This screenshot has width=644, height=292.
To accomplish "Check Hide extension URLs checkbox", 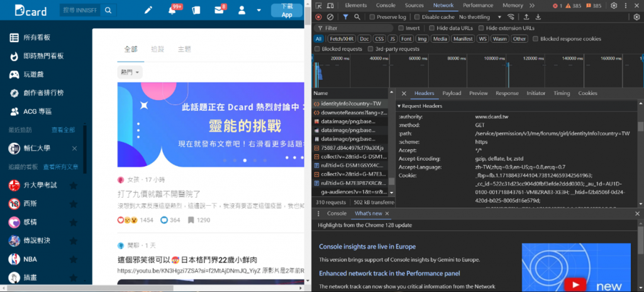I will tap(481, 28).
